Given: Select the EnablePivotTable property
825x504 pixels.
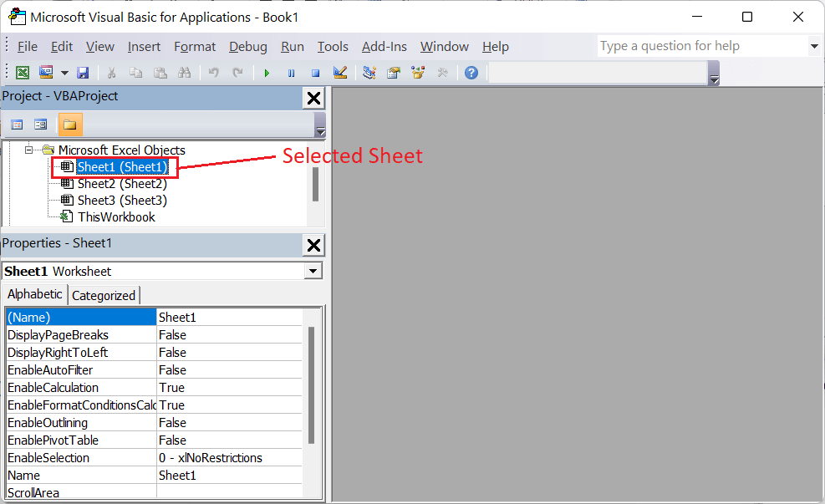Looking at the screenshot, I should tap(82, 440).
